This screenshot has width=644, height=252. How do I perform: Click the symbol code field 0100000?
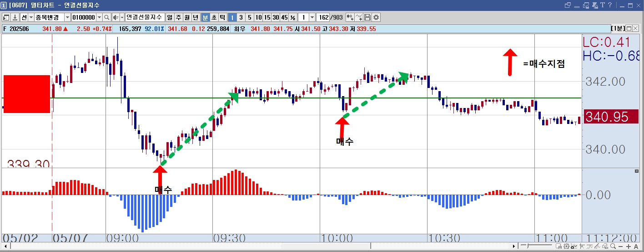83,17
